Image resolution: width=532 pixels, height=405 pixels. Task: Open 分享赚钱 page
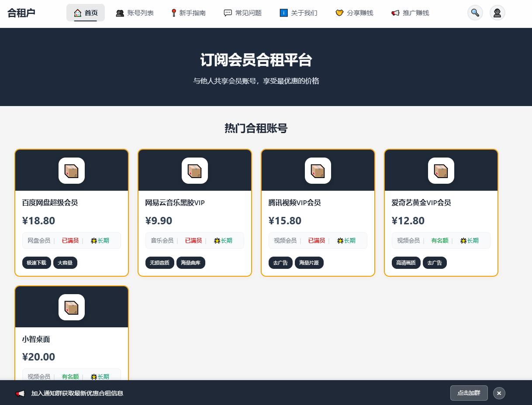tap(354, 13)
